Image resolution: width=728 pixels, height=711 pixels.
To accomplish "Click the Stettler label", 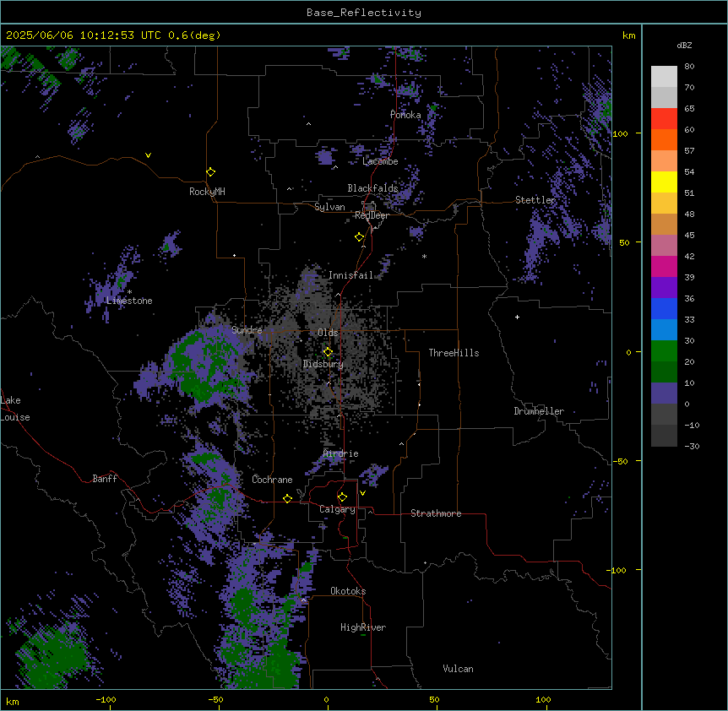I will (x=535, y=200).
